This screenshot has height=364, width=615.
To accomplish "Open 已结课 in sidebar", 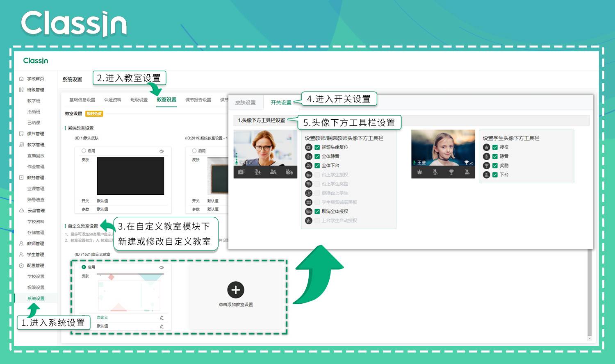I will [34, 123].
